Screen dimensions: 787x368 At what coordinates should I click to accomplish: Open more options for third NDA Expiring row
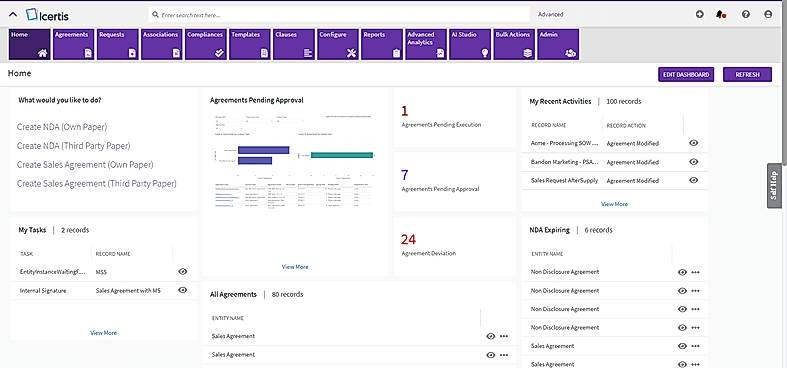695,309
